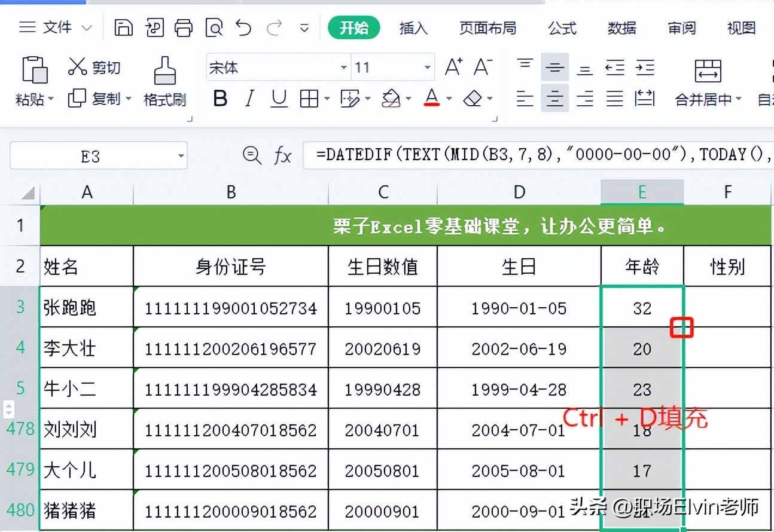Click the Paste (粘贴) clipboard icon
774x532 pixels.
tap(34, 70)
